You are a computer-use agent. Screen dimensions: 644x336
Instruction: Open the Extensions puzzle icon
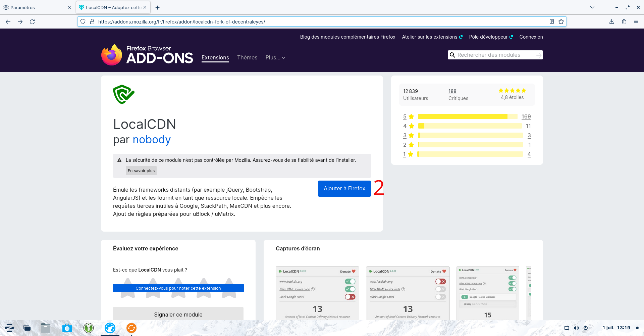(x=624, y=22)
